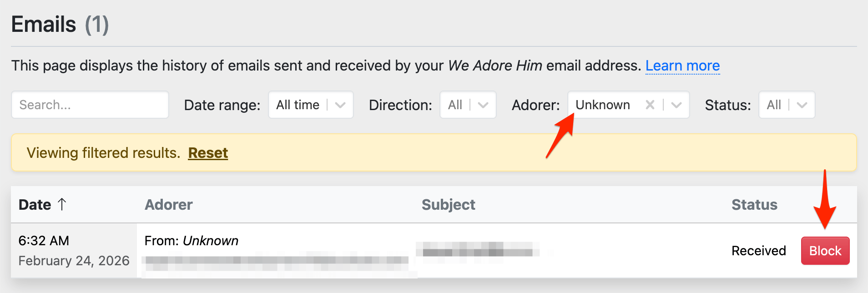Image resolution: width=868 pixels, height=293 pixels.
Task: Select the 6:32 AM email timestamp
Action: pyautogui.click(x=44, y=241)
